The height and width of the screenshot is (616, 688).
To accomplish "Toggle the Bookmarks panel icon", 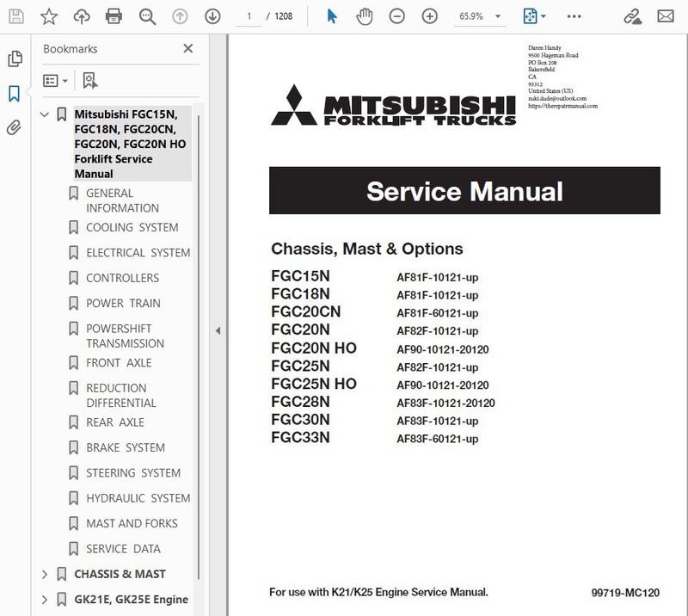I will click(x=14, y=94).
